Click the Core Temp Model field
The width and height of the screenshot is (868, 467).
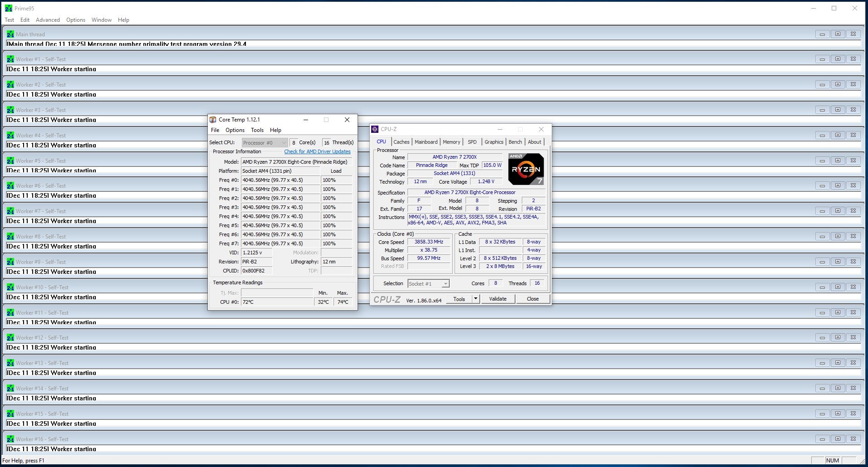[297, 162]
